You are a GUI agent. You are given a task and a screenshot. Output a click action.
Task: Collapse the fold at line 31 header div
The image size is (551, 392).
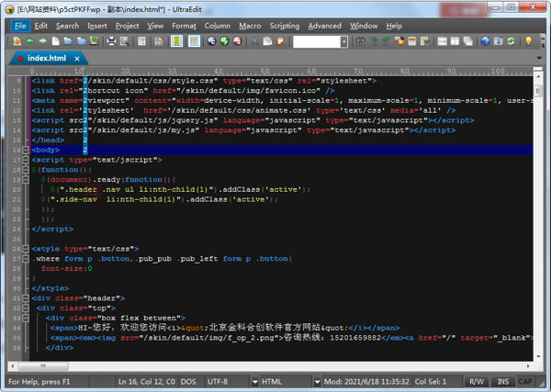pyautogui.click(x=26, y=297)
